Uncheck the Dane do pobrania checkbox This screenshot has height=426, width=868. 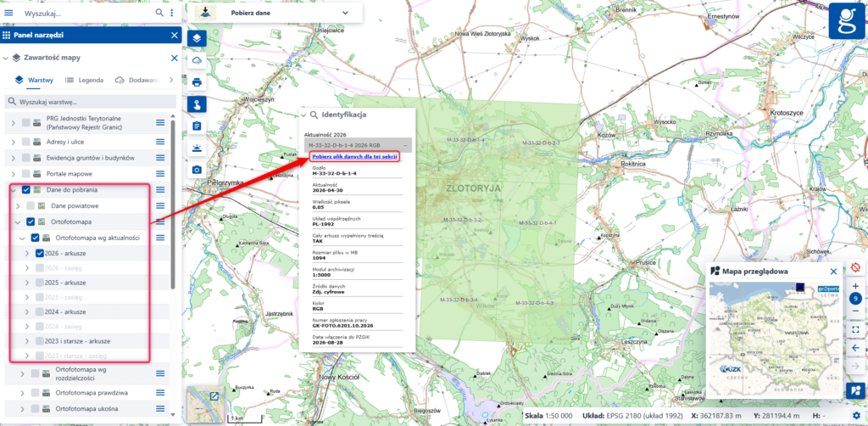(x=26, y=189)
